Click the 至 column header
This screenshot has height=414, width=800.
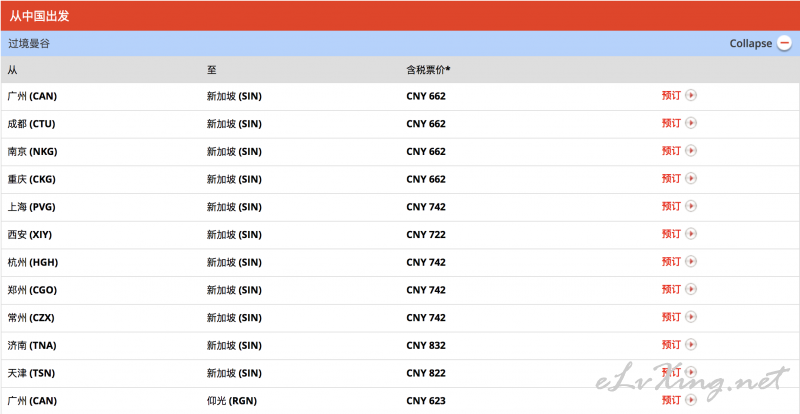tap(211, 70)
